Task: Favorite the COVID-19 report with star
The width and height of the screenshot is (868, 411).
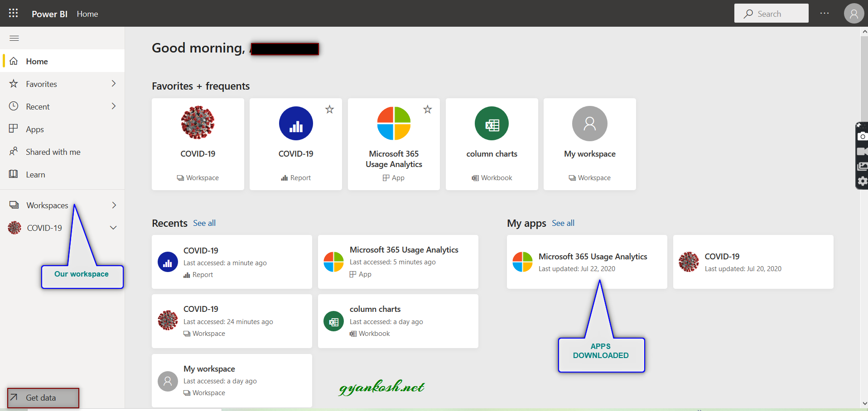Action: pos(330,109)
